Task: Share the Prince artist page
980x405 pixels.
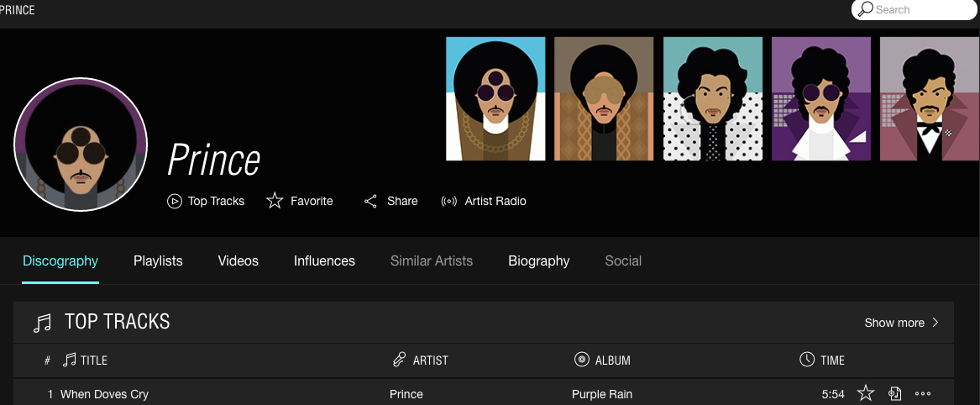Action: pos(390,201)
